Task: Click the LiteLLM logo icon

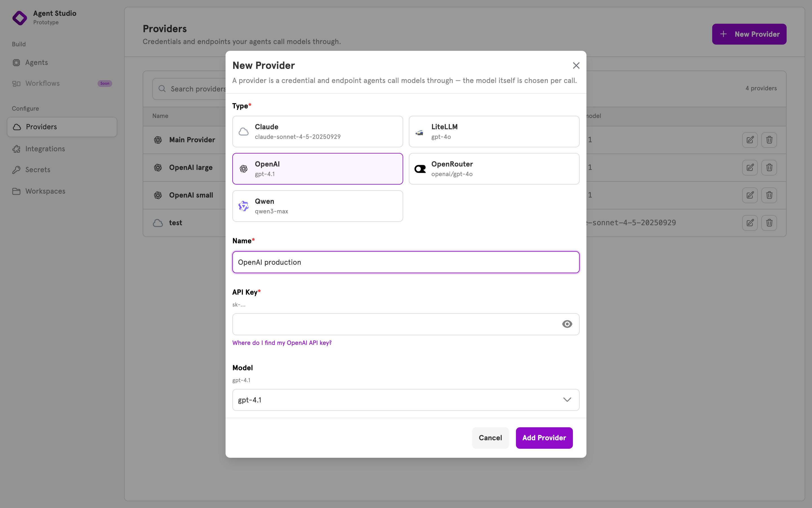Action: click(x=420, y=132)
